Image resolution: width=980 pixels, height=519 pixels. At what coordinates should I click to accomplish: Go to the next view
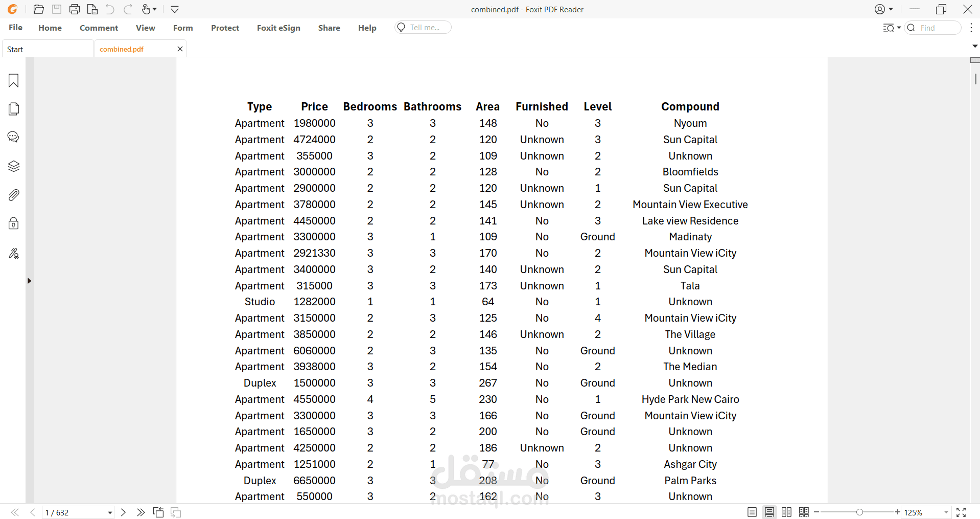176,512
